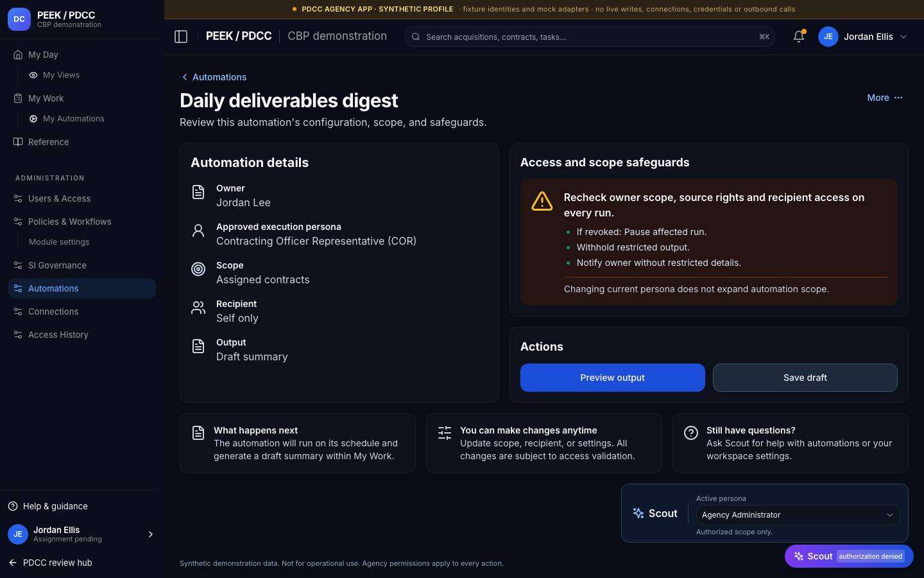This screenshot has width=924, height=578.
Task: Click the Recipient people icon
Action: coord(198,308)
